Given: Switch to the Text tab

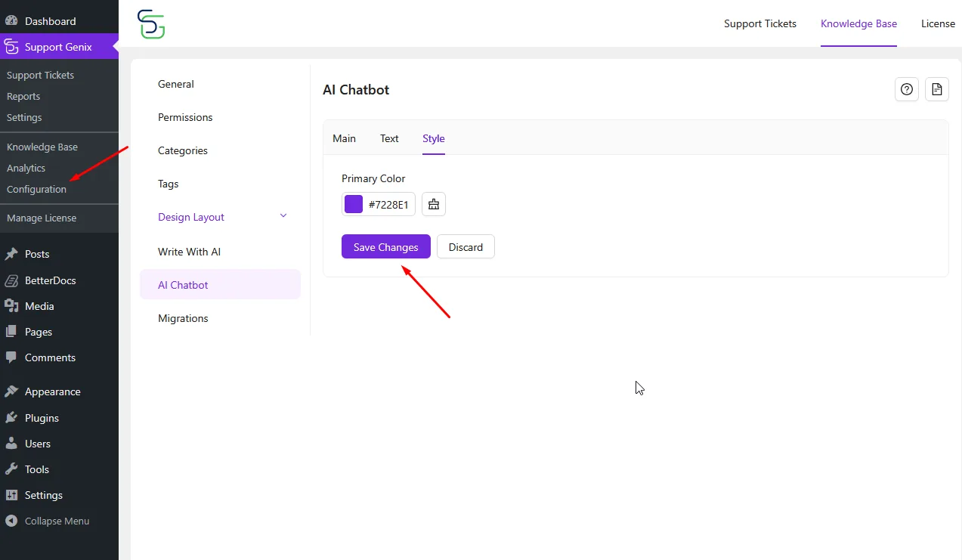Looking at the screenshot, I should 389,138.
